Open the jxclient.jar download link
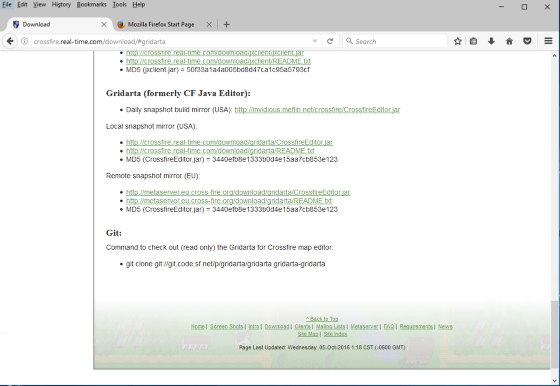Screen dimensions: 560x386 tap(215, 52)
